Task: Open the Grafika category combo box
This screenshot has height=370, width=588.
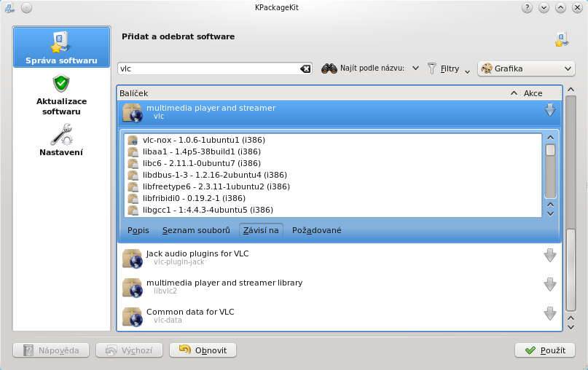Action: pos(526,68)
